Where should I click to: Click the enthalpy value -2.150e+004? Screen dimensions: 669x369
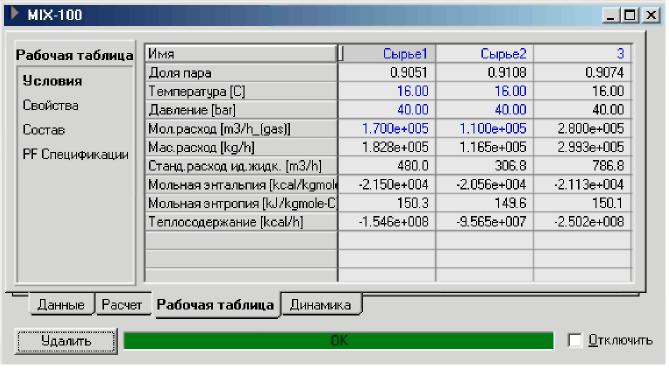click(387, 185)
